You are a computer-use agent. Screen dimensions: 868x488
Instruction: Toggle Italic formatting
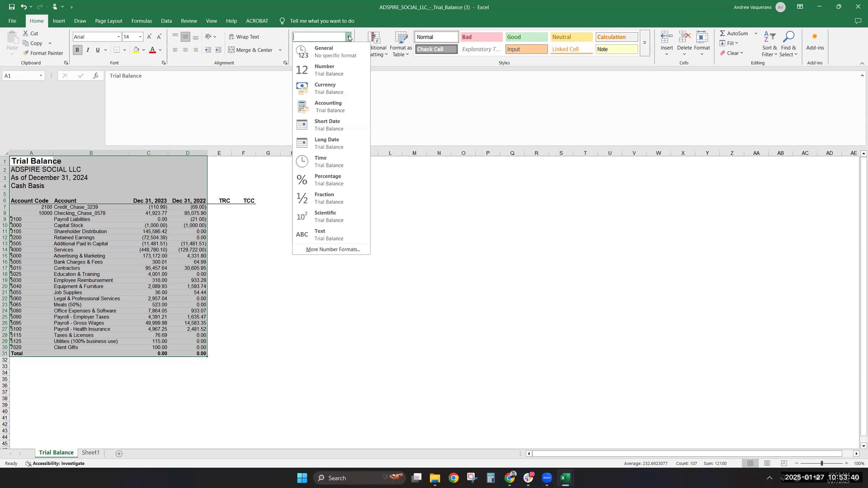click(88, 50)
